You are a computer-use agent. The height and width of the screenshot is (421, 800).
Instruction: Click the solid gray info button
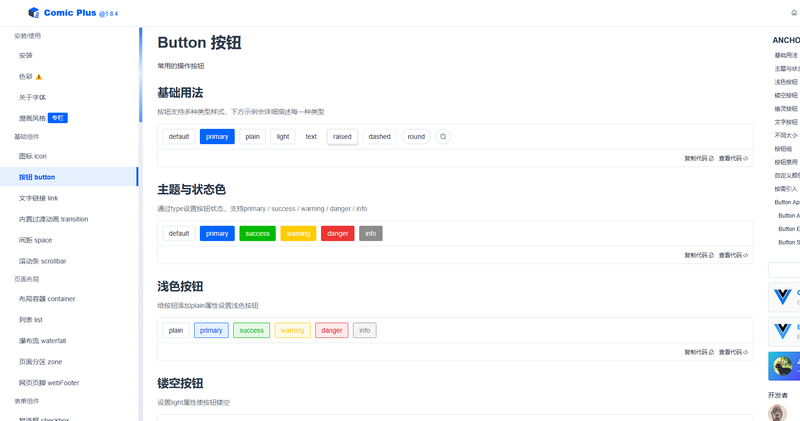tap(371, 234)
